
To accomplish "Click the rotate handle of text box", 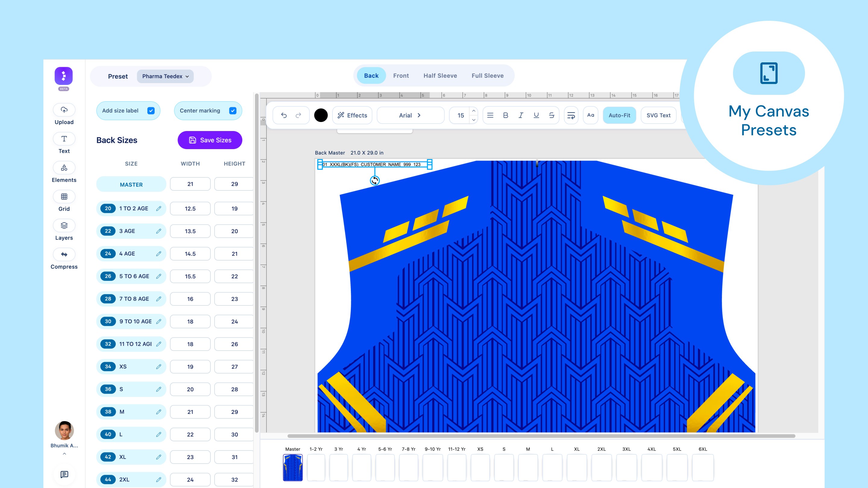I will point(375,180).
